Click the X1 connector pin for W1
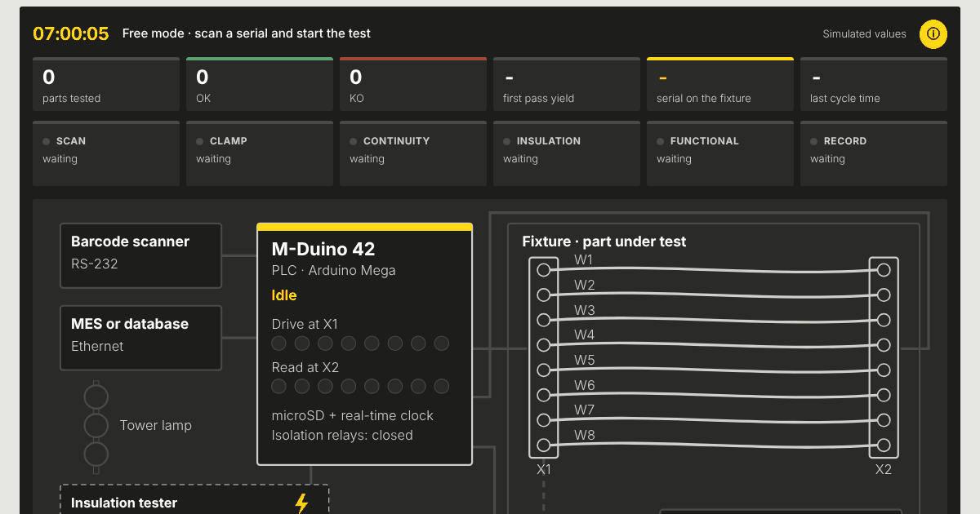The height and width of the screenshot is (514, 980). point(543,270)
